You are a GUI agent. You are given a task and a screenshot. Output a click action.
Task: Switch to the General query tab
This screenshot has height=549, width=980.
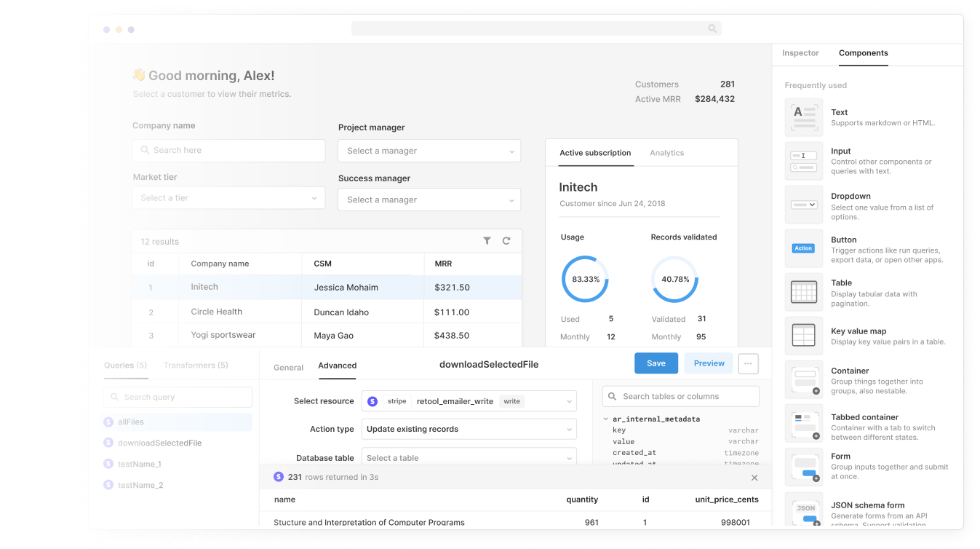click(288, 368)
